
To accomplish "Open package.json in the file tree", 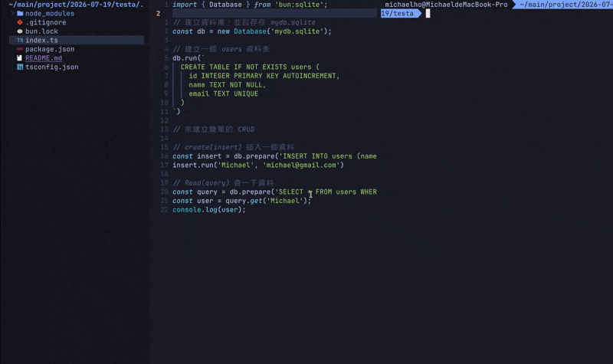I will (x=50, y=49).
